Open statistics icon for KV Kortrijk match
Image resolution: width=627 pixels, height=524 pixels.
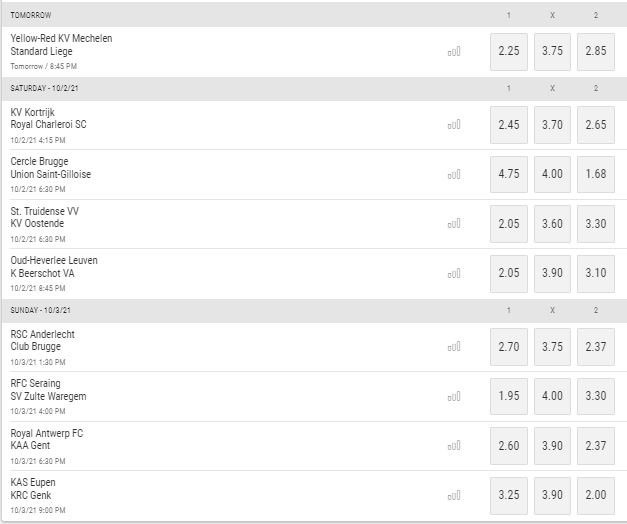coord(454,125)
